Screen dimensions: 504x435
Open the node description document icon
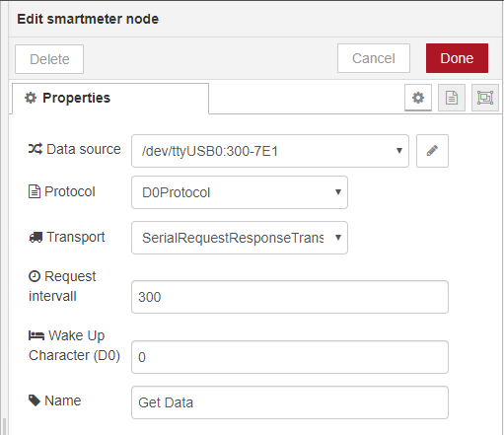click(x=452, y=98)
